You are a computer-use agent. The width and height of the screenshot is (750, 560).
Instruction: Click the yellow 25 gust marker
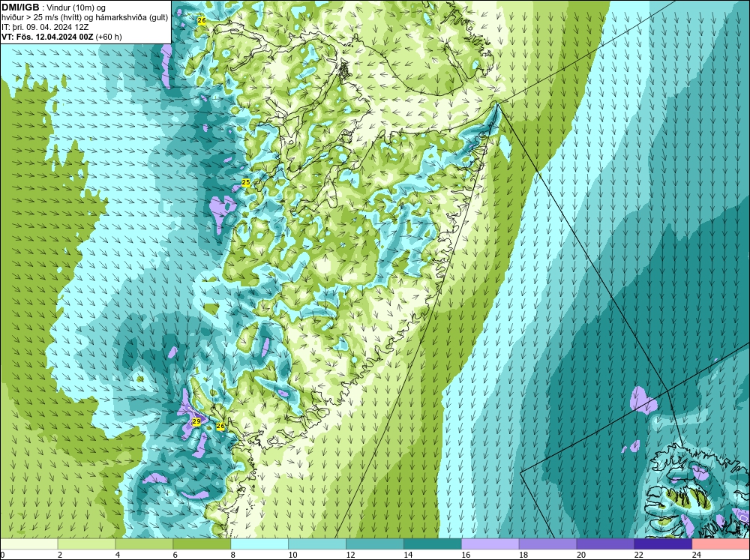246,183
